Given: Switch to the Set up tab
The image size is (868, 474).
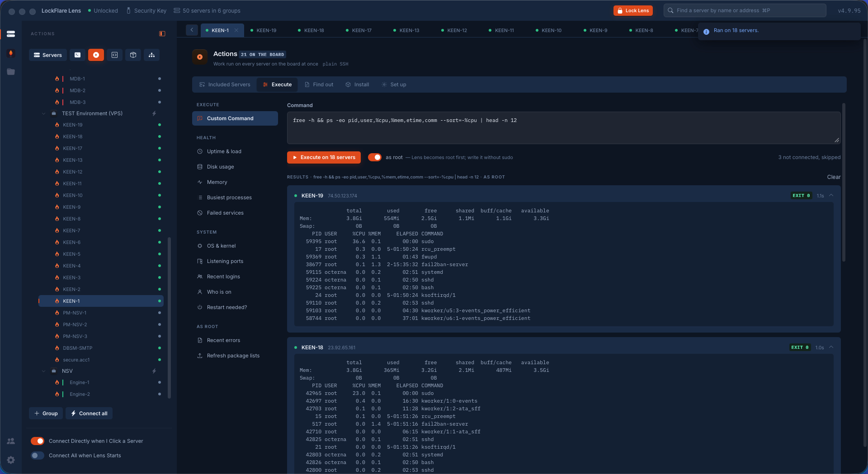Looking at the screenshot, I should (x=394, y=84).
